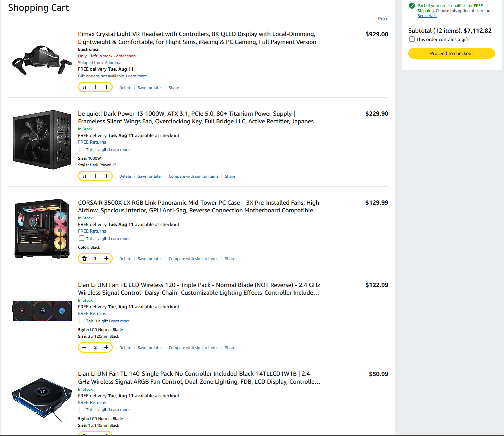Increase quantity of Pimax VR headset
This screenshot has width=504, height=436.
(106, 87)
